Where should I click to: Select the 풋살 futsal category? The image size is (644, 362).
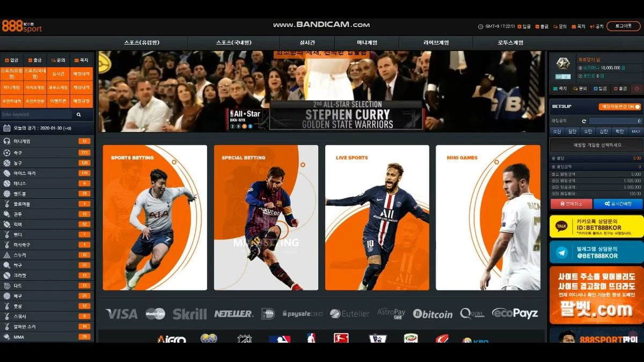47,306
